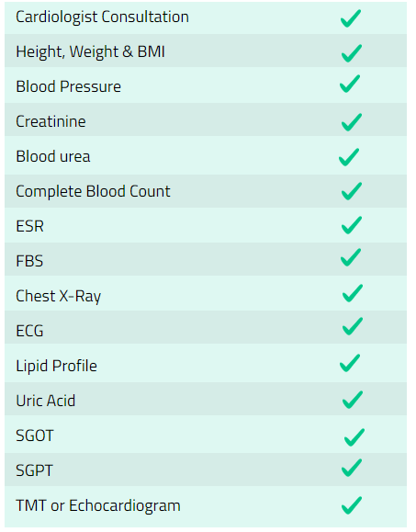Select the tick next to Uric Acid

click(353, 400)
